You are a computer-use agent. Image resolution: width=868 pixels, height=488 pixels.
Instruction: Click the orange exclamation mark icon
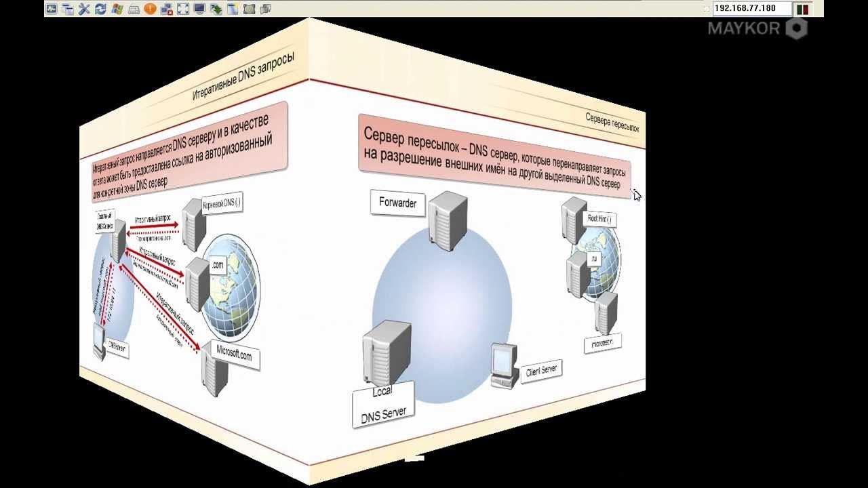tap(150, 9)
